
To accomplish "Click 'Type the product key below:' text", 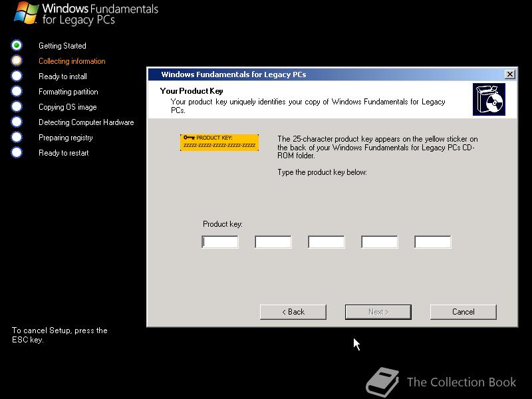I will coord(322,172).
